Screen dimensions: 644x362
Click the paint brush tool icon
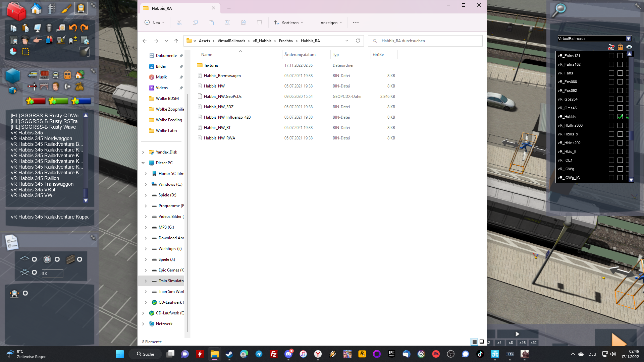point(66,8)
